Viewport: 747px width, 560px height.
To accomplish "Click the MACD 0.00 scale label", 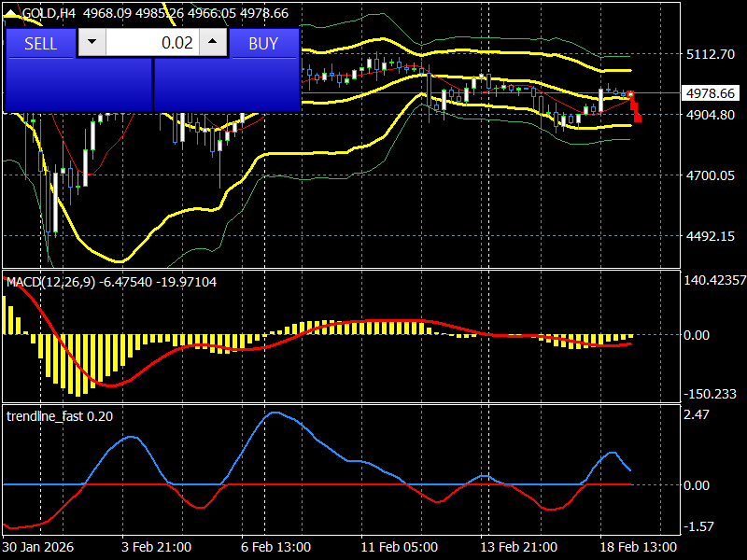I will click(696, 335).
